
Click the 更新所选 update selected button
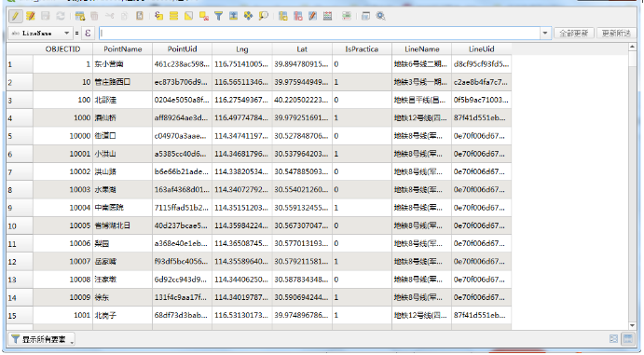click(x=616, y=33)
